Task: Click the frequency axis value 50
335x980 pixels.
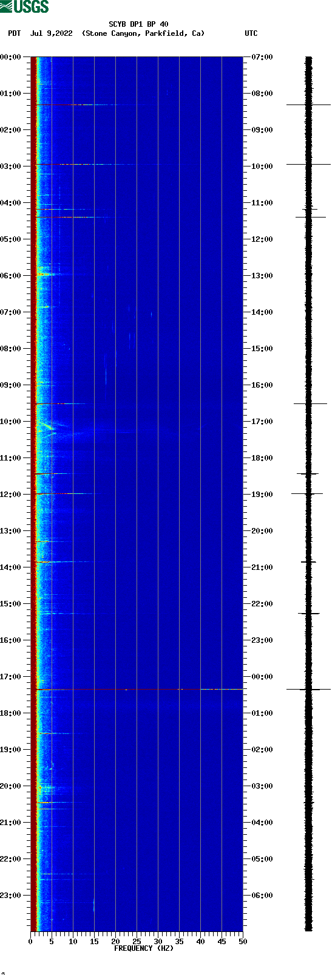Action: click(x=243, y=942)
